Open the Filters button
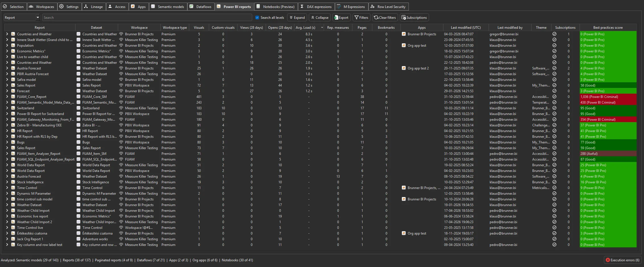The image size is (644, 267). point(361,18)
